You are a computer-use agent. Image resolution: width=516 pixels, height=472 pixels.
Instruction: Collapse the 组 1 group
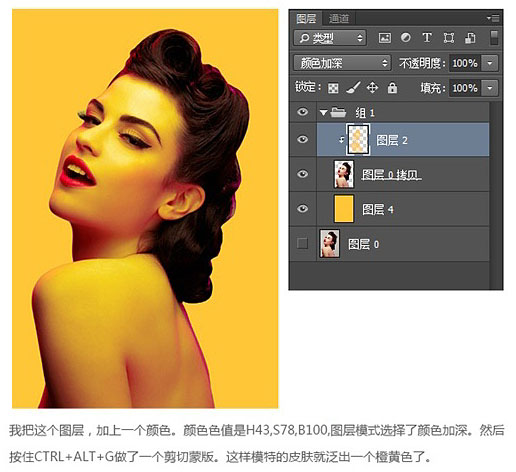(x=323, y=112)
